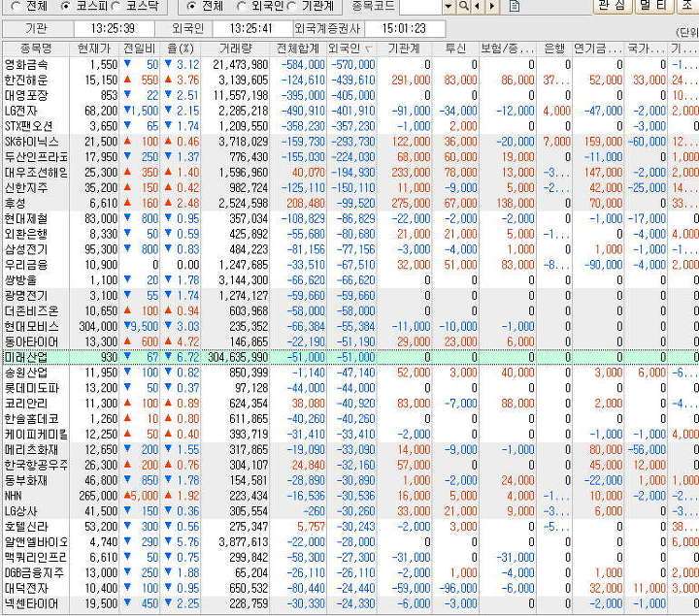Click the left arrow previous-stock icon

478,6
